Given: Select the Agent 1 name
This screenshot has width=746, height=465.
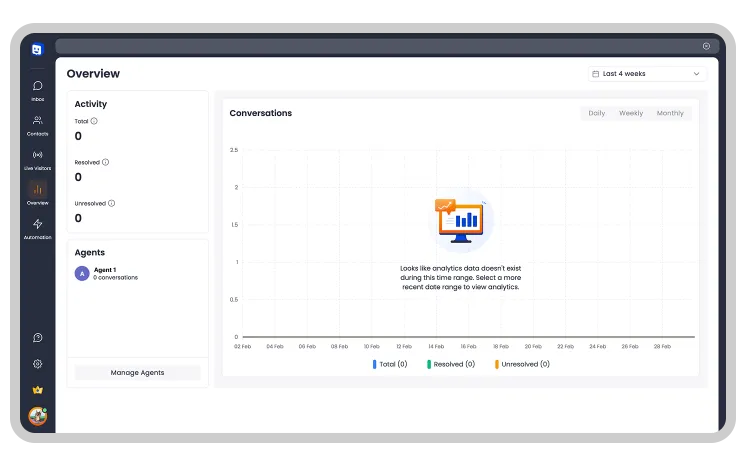Looking at the screenshot, I should click(x=105, y=270).
